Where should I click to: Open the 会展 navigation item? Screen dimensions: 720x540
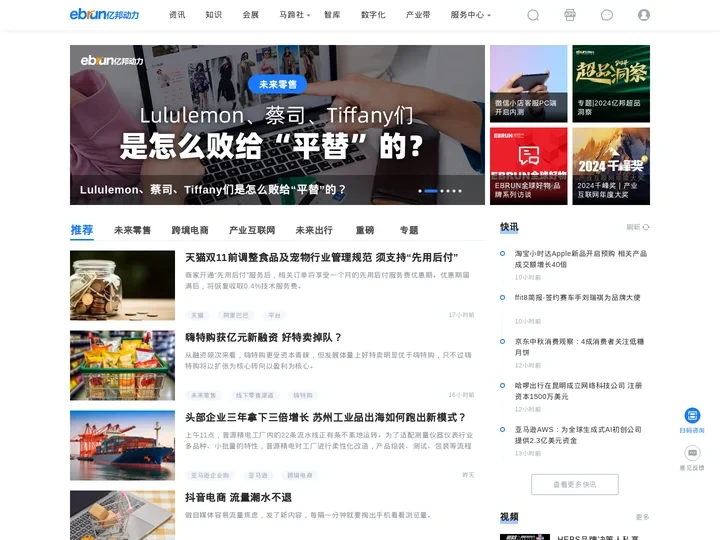251,15
